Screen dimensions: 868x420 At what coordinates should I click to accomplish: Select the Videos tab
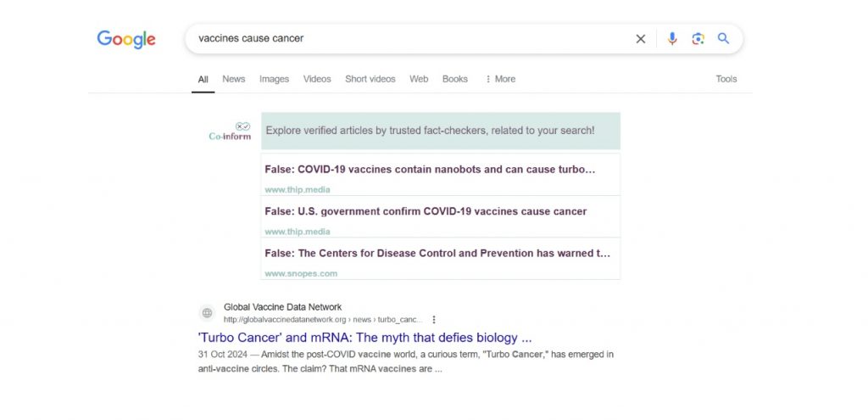(317, 79)
